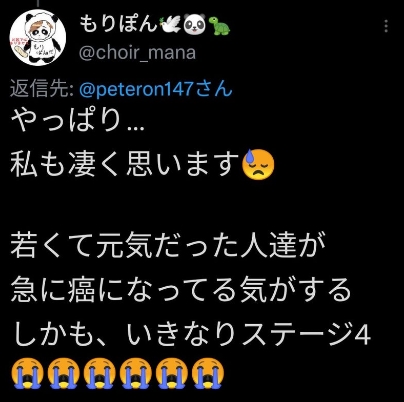Click the second crying face emoji
The width and height of the screenshot is (404, 402).
point(63,374)
